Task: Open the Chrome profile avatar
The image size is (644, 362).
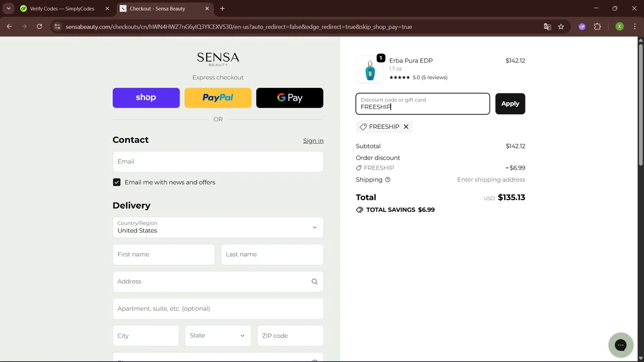Action: [620, 27]
